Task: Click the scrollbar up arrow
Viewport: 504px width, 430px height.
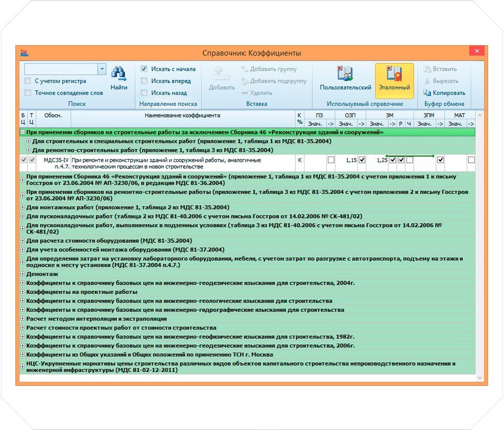Action: 479,115
